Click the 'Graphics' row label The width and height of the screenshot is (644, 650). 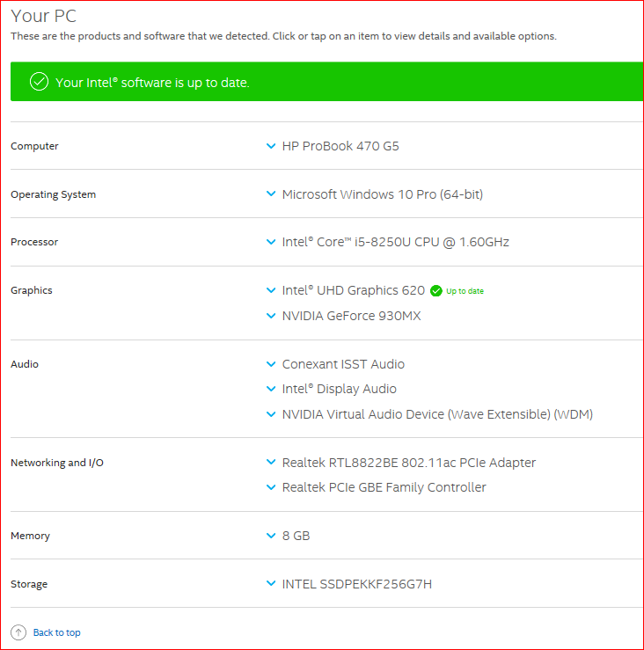click(x=32, y=290)
